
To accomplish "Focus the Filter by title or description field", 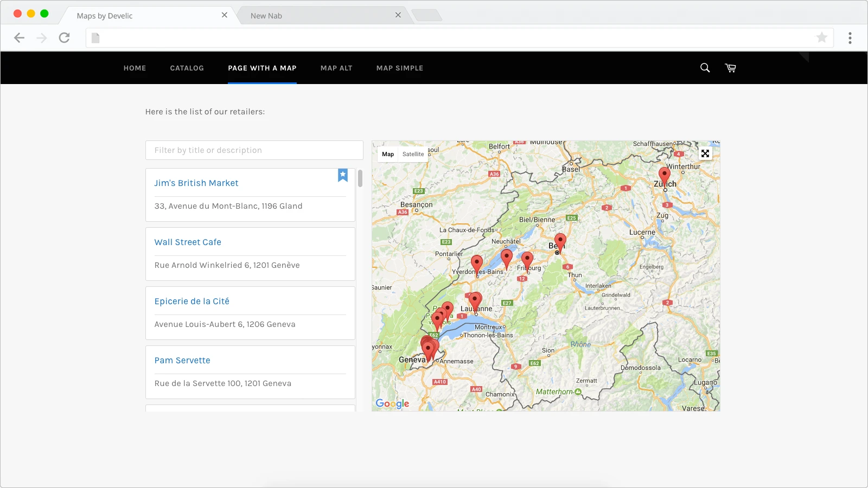I will [254, 150].
